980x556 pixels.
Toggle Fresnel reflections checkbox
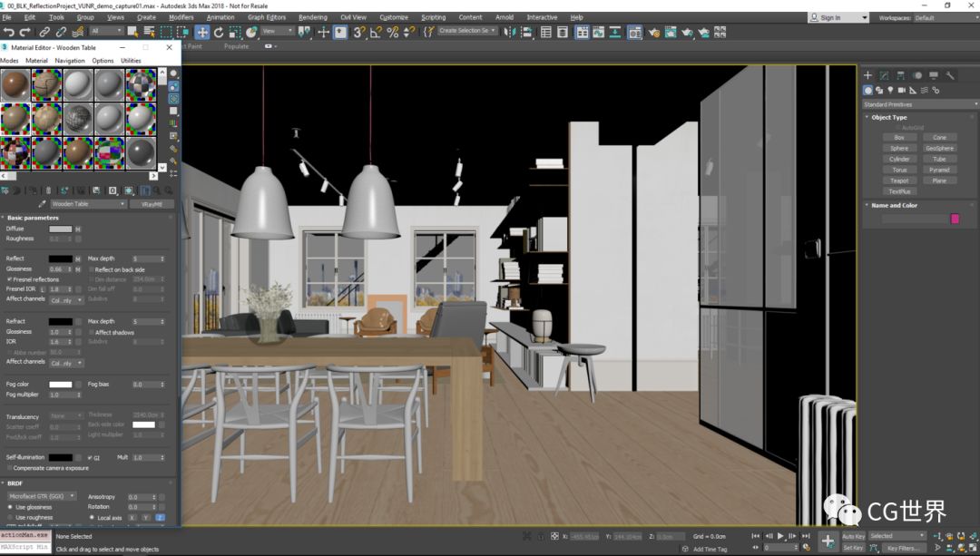[9, 279]
